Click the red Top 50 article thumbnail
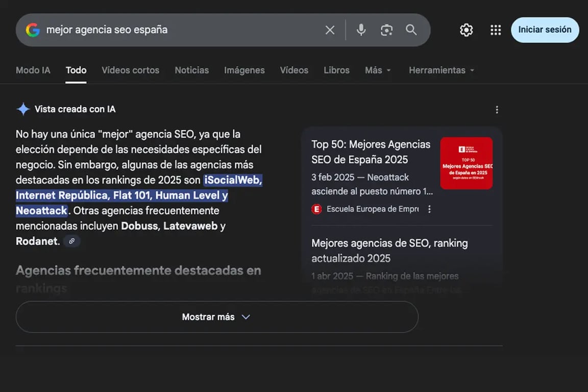 pyautogui.click(x=466, y=163)
